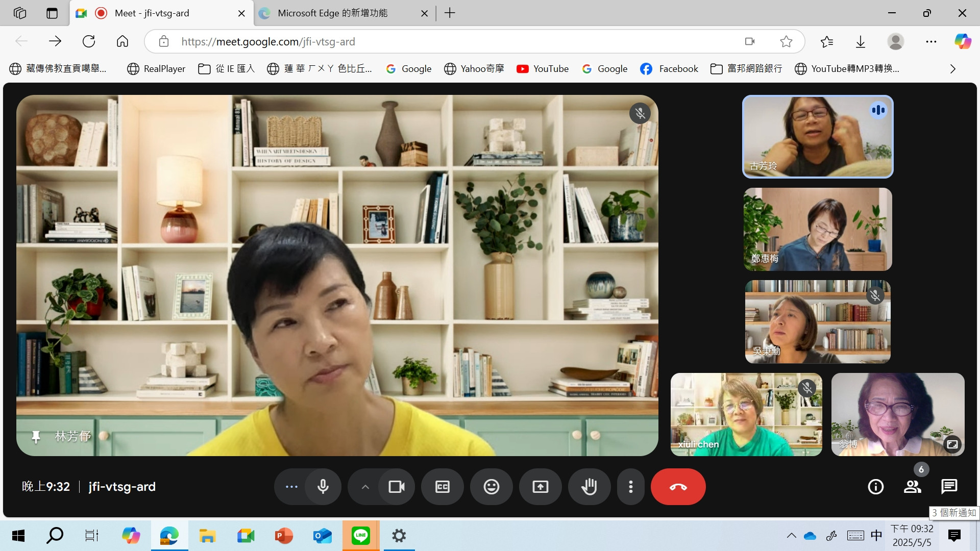Open audio settings ellipsis beside microphone
The width and height of the screenshot is (980, 551).
291,487
